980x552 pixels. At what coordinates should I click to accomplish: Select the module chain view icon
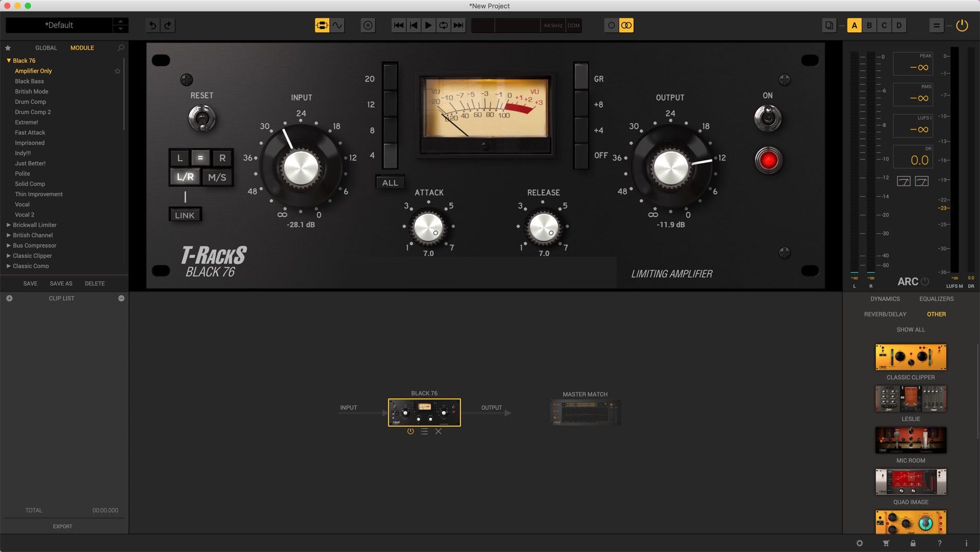pyautogui.click(x=322, y=25)
